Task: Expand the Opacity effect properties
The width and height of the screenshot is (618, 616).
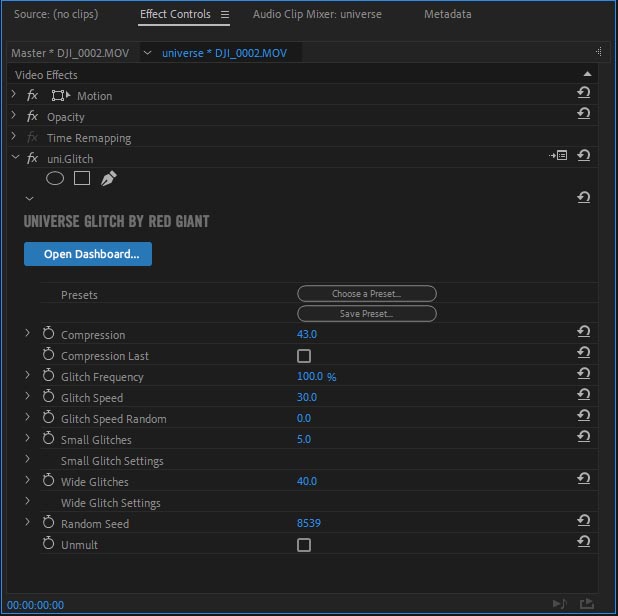Action: tap(14, 115)
